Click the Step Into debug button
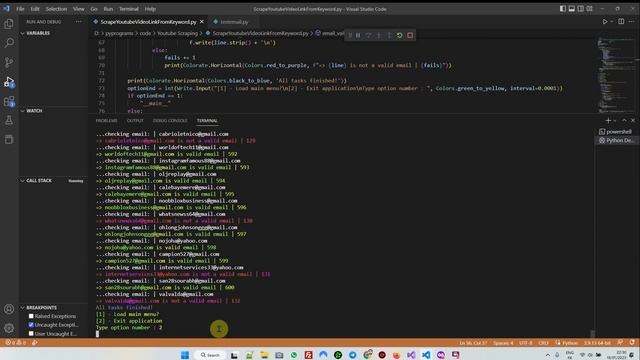Viewport: 640px width, 360px height. tap(379, 36)
